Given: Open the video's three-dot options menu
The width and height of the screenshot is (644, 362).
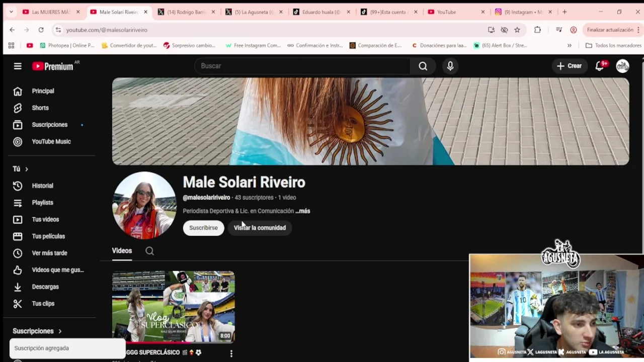Looking at the screenshot, I should [x=231, y=353].
